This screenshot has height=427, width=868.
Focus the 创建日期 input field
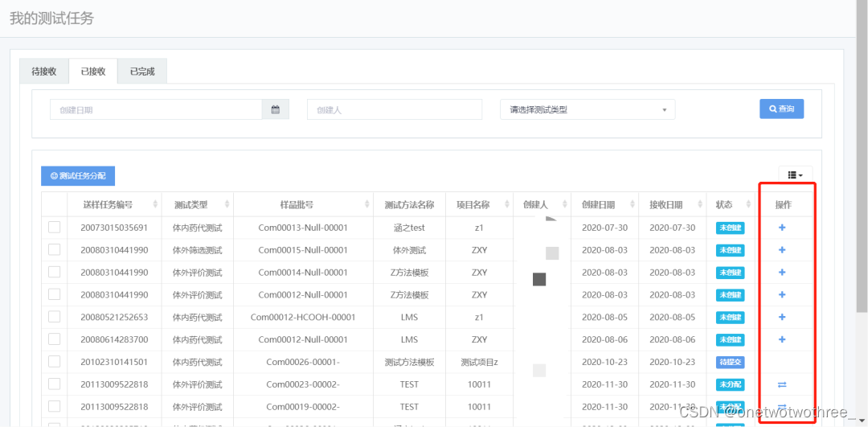point(156,109)
